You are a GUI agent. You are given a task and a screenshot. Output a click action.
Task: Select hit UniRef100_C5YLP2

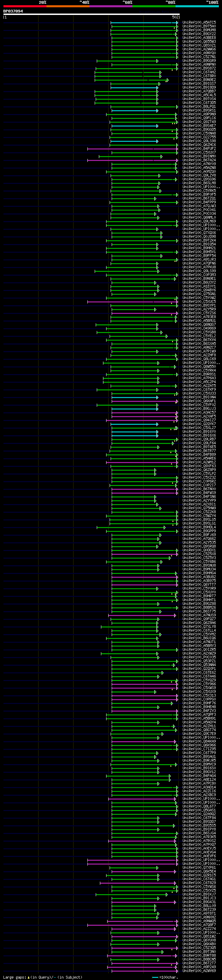pyautogui.click(x=199, y=473)
